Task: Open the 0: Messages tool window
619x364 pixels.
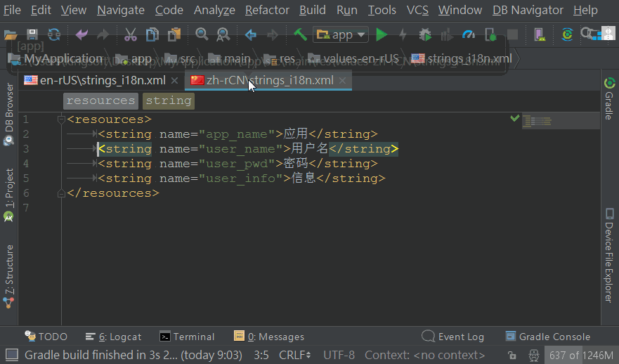Action: point(269,337)
